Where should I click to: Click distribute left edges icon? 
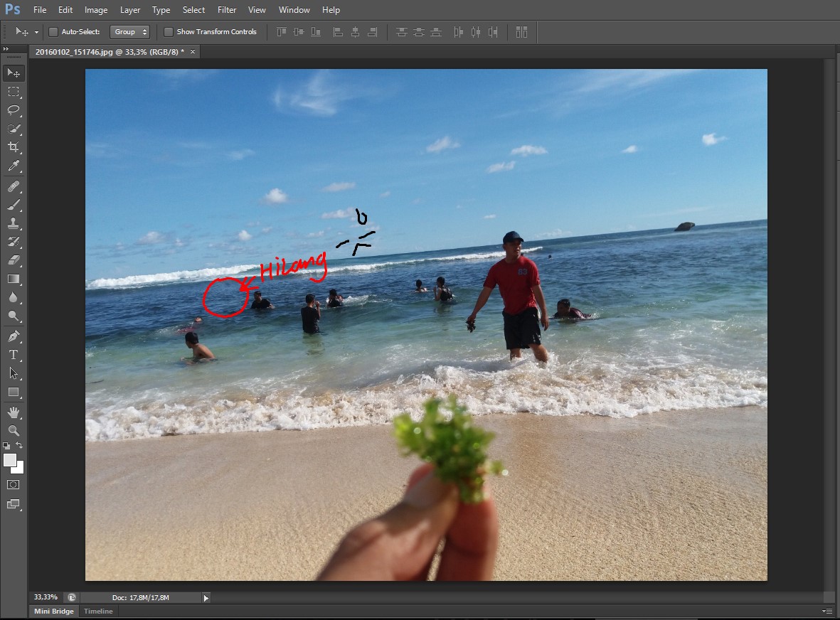(458, 32)
